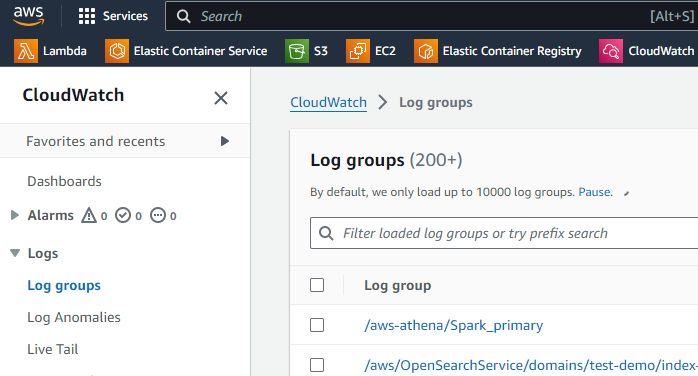
Task: Click the OK alarms checkmark icon
Action: (123, 215)
